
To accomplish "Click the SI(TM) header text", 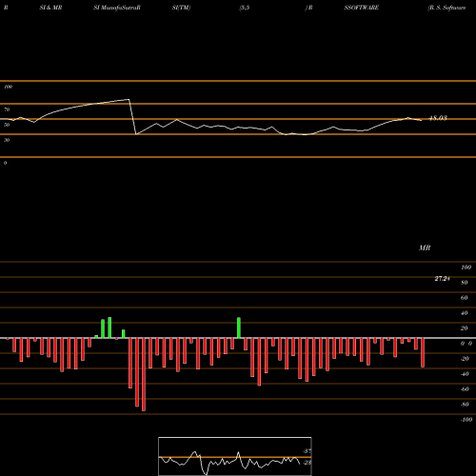I will (x=181, y=8).
